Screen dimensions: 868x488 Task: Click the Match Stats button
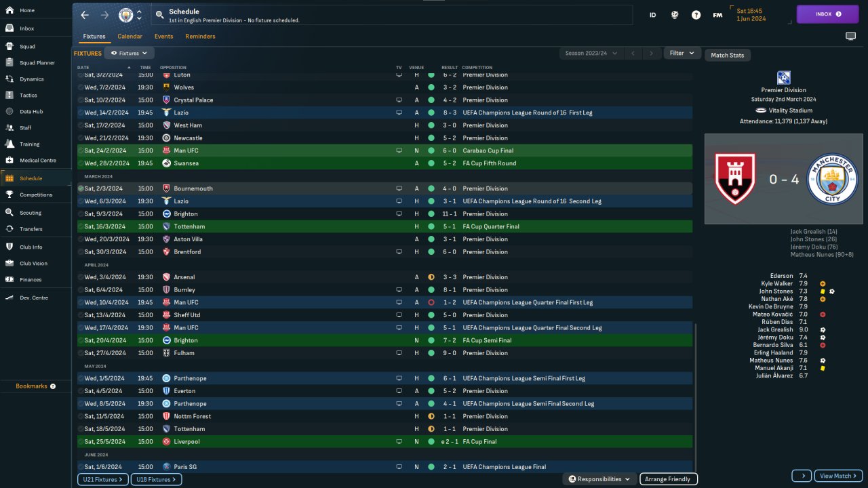click(728, 56)
